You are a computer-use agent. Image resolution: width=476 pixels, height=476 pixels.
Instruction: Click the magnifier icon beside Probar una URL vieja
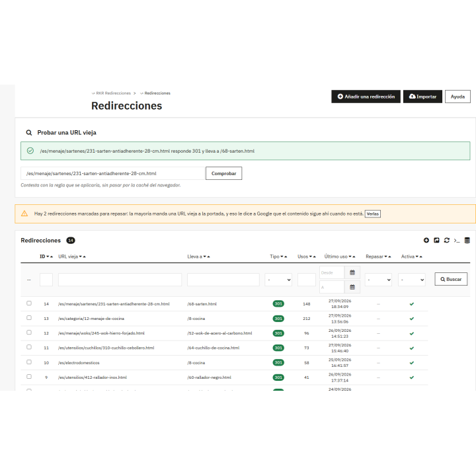coord(29,133)
